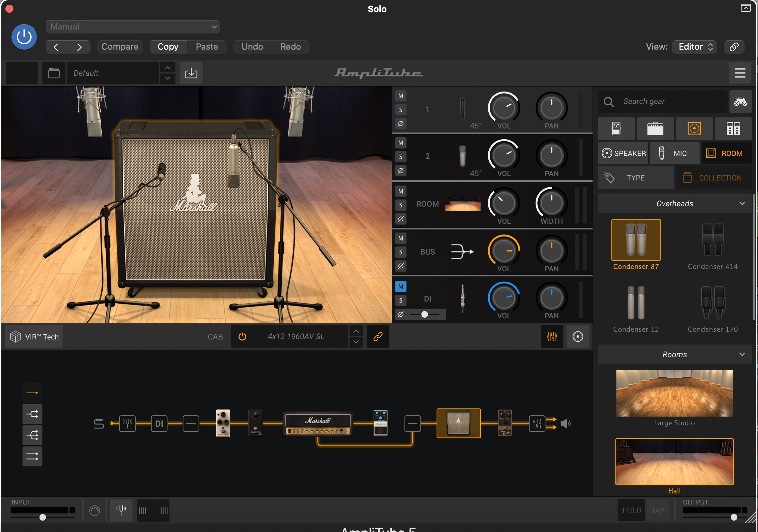758x532 pixels.
Task: Mute mic channel 2
Action: (401, 143)
